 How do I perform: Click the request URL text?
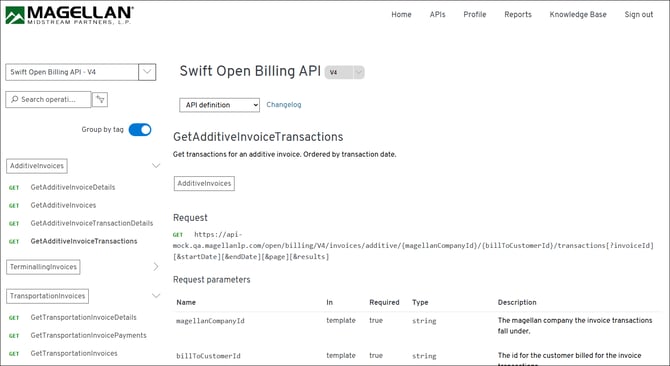(x=413, y=246)
